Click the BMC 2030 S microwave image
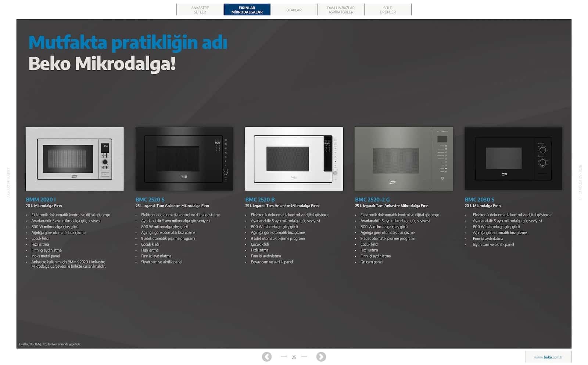This screenshot has width=588, height=365. (513, 159)
